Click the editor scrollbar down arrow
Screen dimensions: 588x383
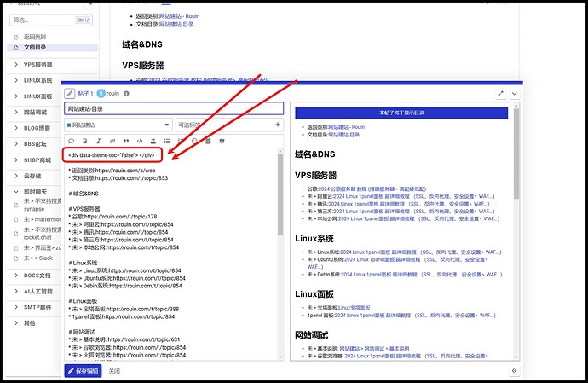[280, 357]
